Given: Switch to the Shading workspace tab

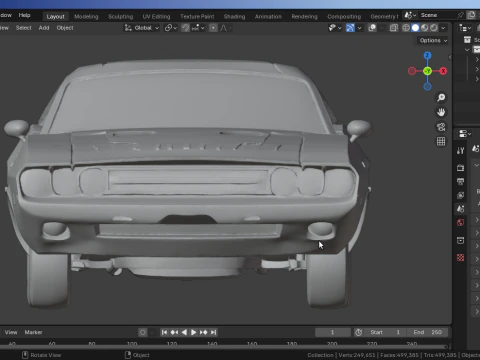Looking at the screenshot, I should 234,16.
